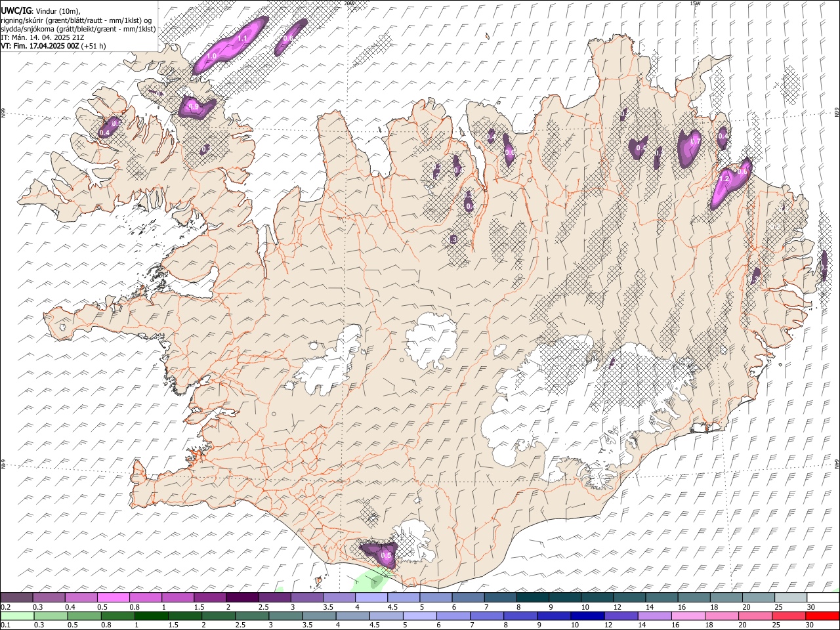Click the round white Hofsjökull glacier in central Iceland
840x630 pixels.
[x=431, y=341]
